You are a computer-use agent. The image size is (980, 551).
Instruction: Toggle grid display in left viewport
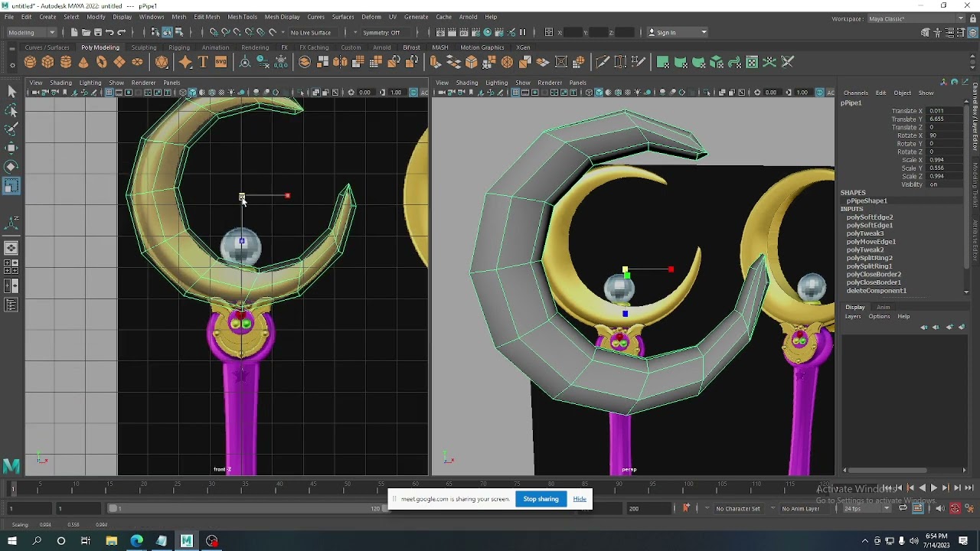tap(109, 93)
